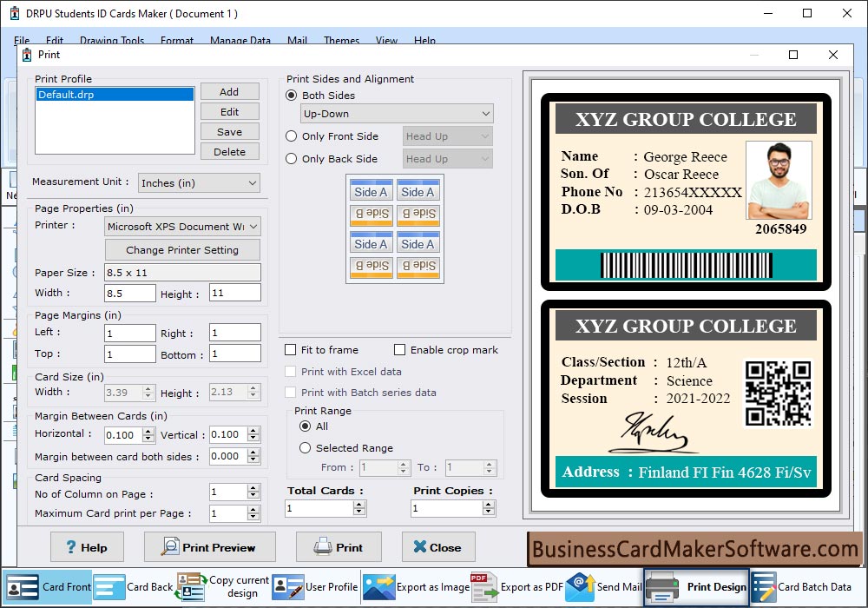The width and height of the screenshot is (868, 608).
Task: Adjust Maximum Card print per Page stepper
Action: [x=253, y=513]
